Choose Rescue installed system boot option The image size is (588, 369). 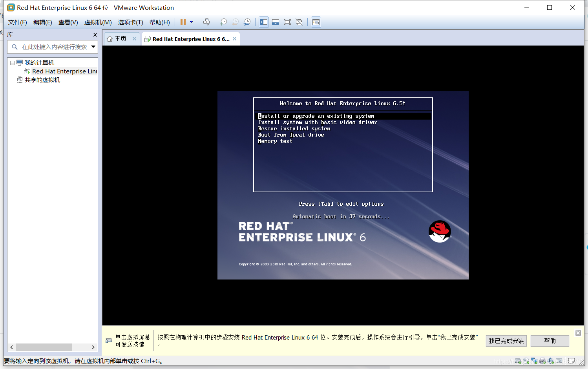click(294, 128)
